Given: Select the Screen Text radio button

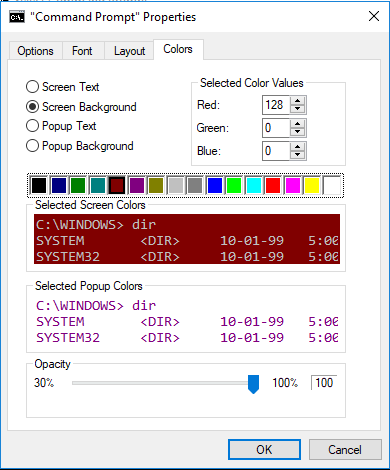Looking at the screenshot, I should (x=32, y=87).
